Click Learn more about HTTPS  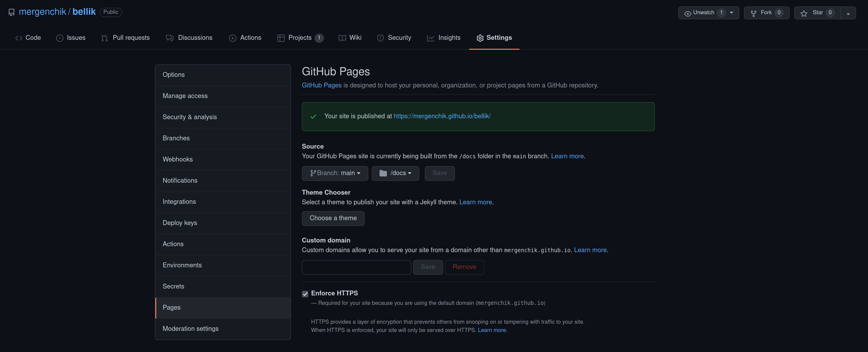click(x=492, y=330)
